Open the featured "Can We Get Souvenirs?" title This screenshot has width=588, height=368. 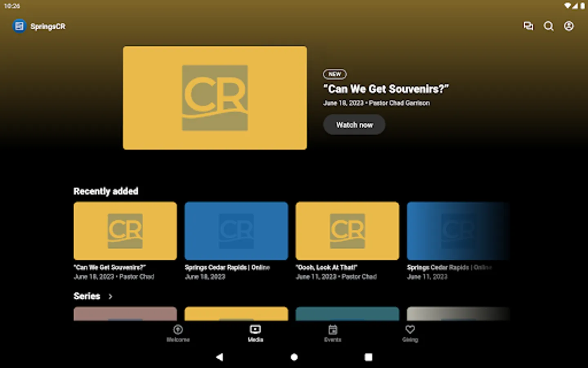coord(386,89)
